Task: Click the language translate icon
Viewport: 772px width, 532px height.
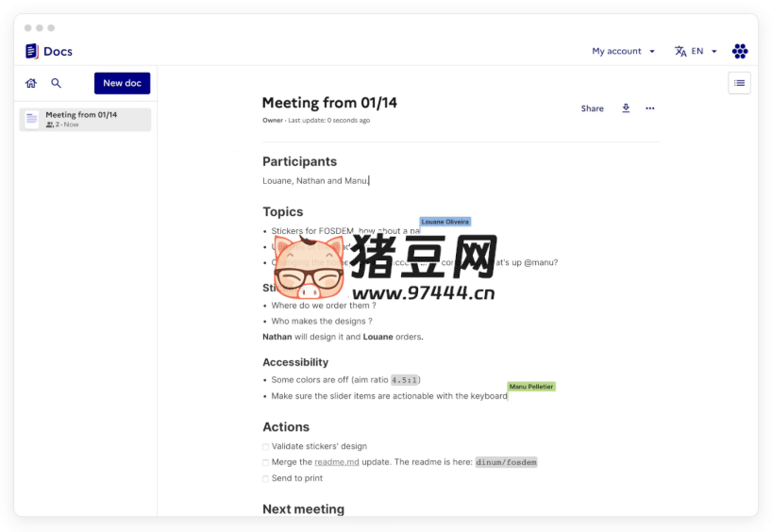Action: click(680, 51)
